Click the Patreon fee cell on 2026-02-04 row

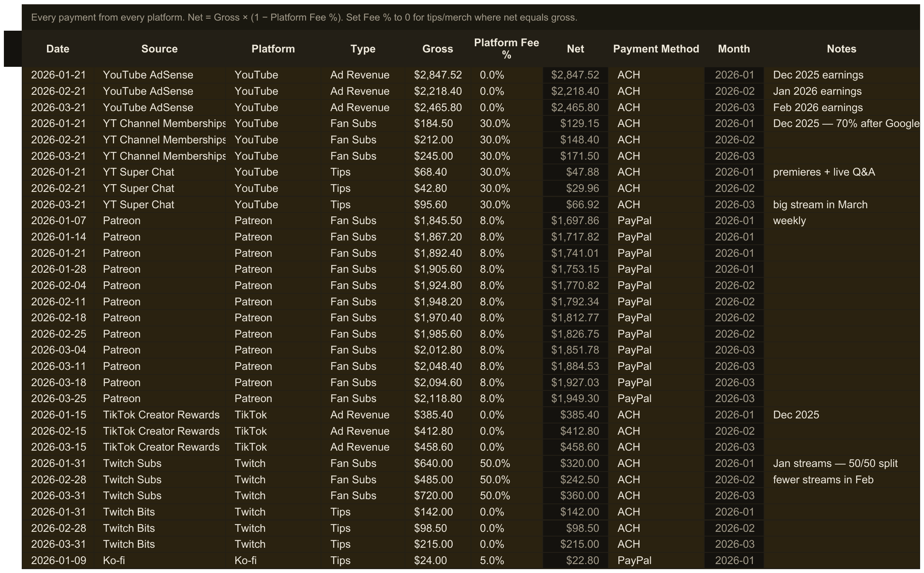click(x=507, y=286)
